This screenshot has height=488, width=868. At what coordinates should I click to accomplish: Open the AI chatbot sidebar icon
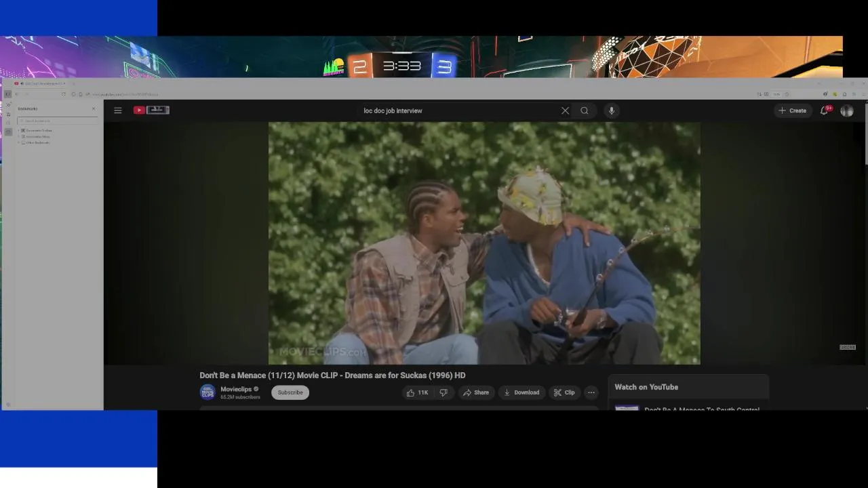point(8,104)
